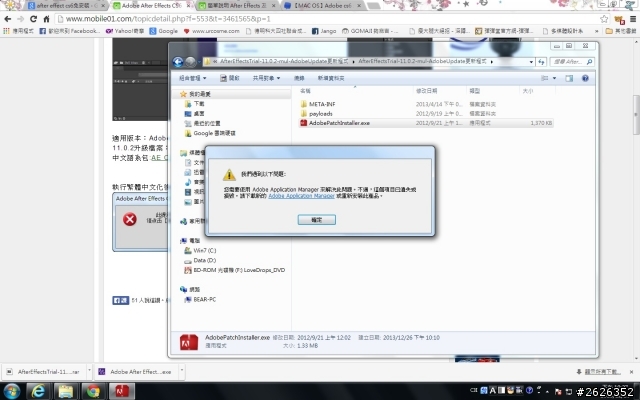Go to Chrome home page icon

pos(47,19)
